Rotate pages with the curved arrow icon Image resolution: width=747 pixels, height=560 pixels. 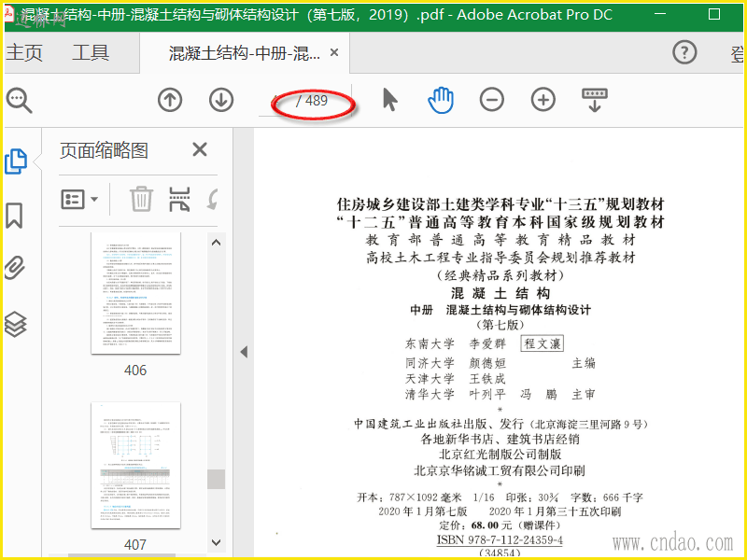[x=213, y=199]
